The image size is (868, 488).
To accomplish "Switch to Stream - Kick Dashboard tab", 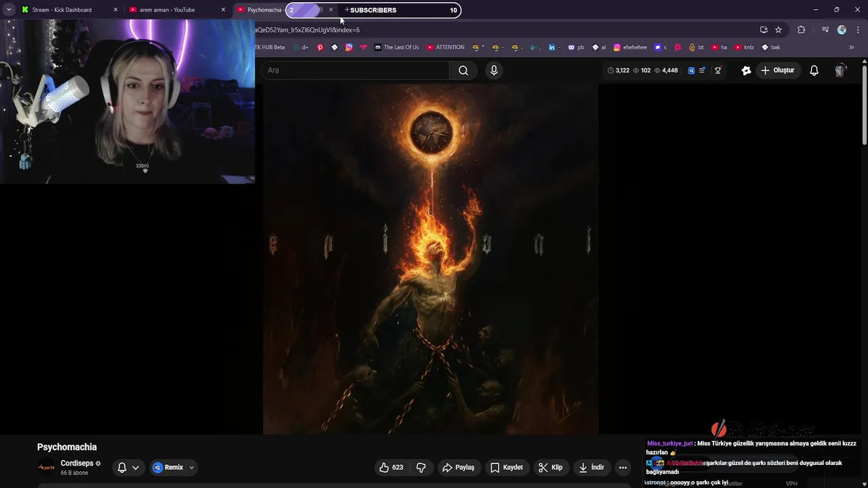I will pos(68,9).
